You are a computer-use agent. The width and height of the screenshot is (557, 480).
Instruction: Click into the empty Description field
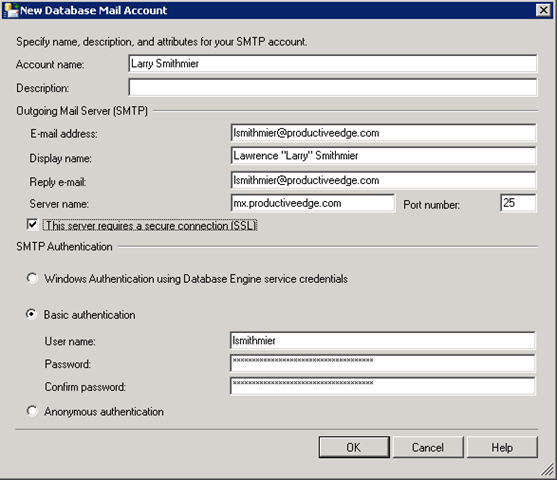[332, 87]
